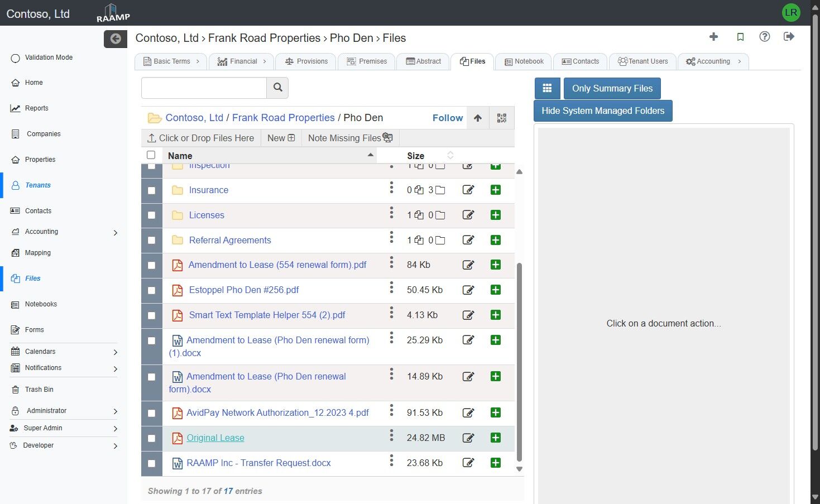Click in the file search field
This screenshot has height=504, width=820.
pos(204,88)
